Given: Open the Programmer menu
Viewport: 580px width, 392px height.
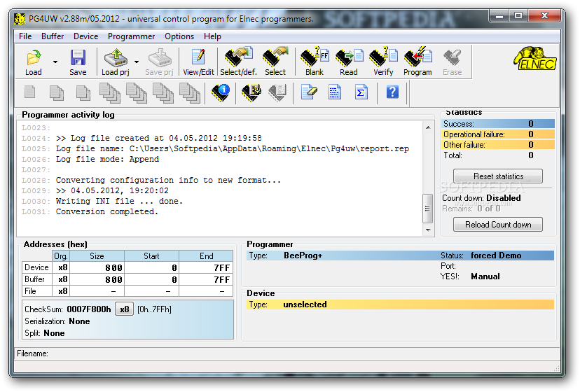Looking at the screenshot, I should click(x=131, y=36).
